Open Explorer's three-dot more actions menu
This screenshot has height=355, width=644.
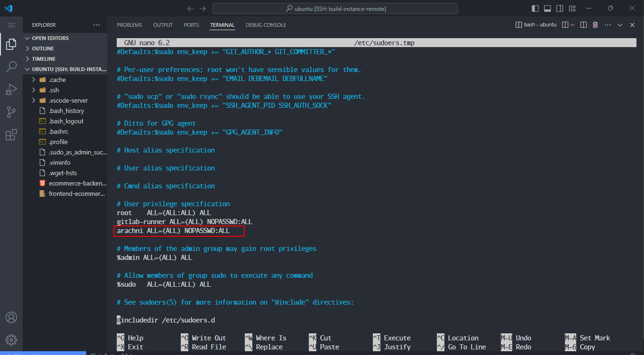(x=97, y=25)
